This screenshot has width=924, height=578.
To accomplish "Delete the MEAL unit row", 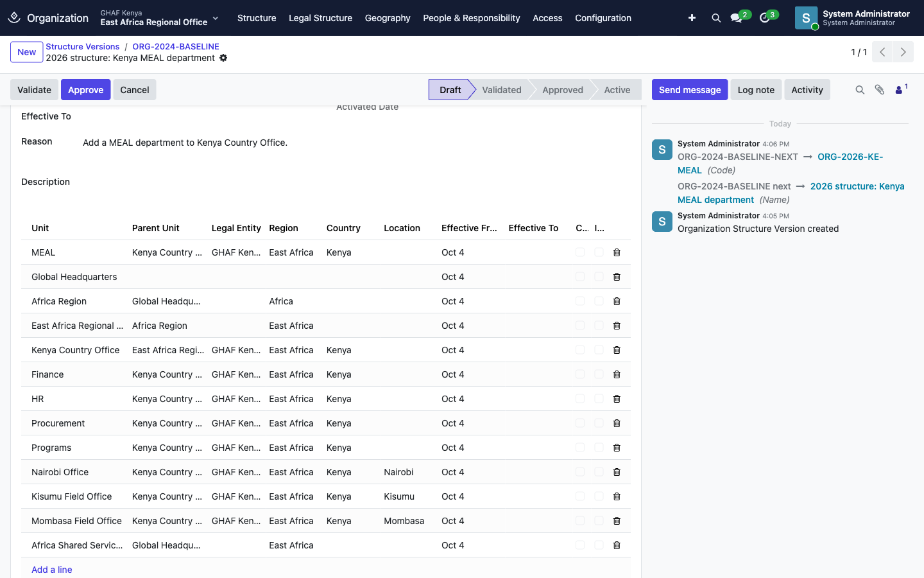I will [x=617, y=252].
